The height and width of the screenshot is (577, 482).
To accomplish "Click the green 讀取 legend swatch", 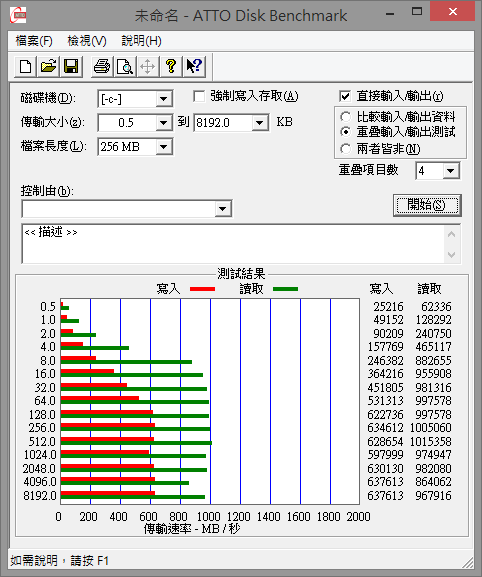I will click(x=286, y=289).
